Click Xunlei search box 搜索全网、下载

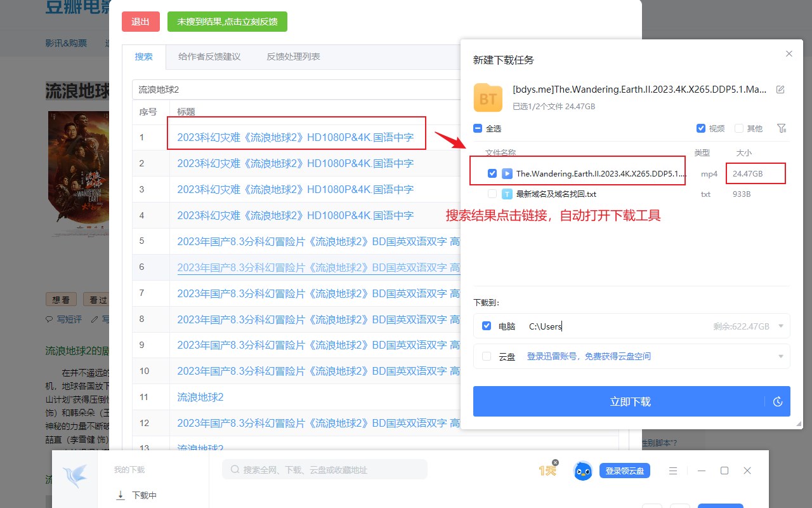coord(325,470)
